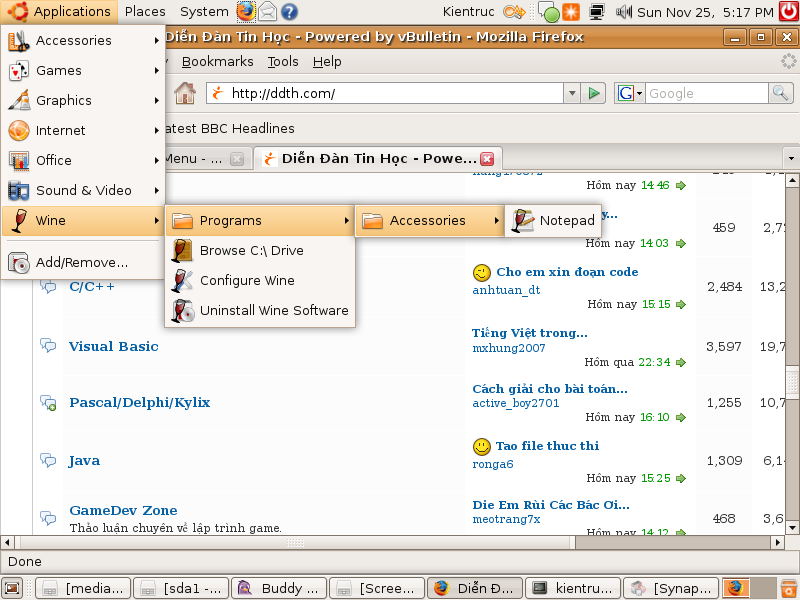
Task: Open the Visual Basic forum link
Action: pyautogui.click(x=113, y=347)
